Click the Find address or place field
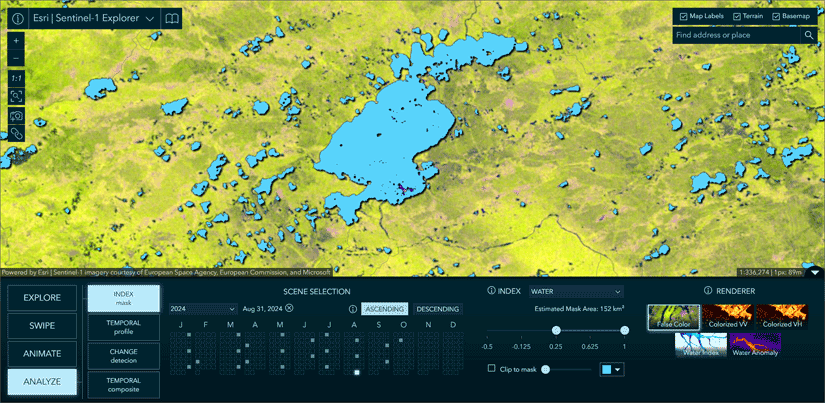Viewport: 825px width, 403px height. point(737,35)
